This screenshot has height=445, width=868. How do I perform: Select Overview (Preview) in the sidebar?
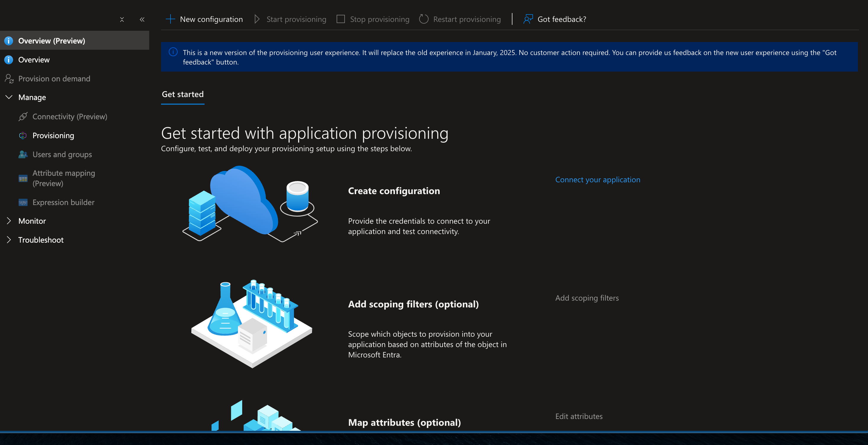tap(52, 41)
